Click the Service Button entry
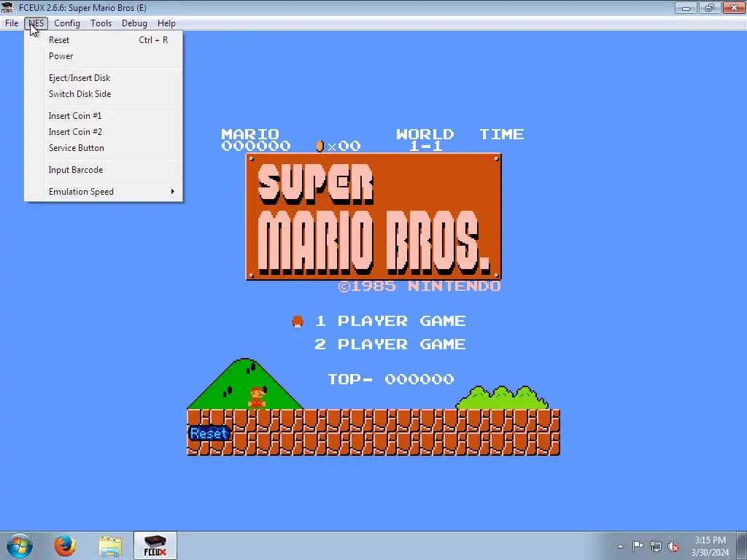 click(104, 148)
